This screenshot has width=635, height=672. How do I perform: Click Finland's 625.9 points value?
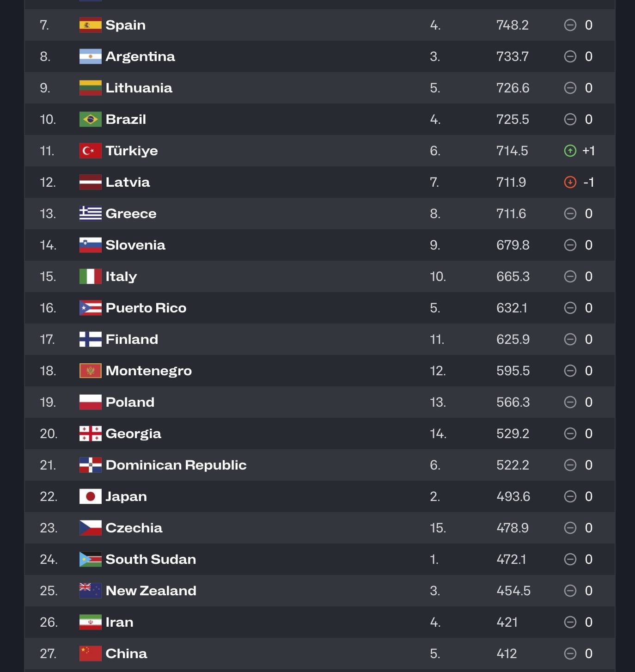[x=513, y=339]
